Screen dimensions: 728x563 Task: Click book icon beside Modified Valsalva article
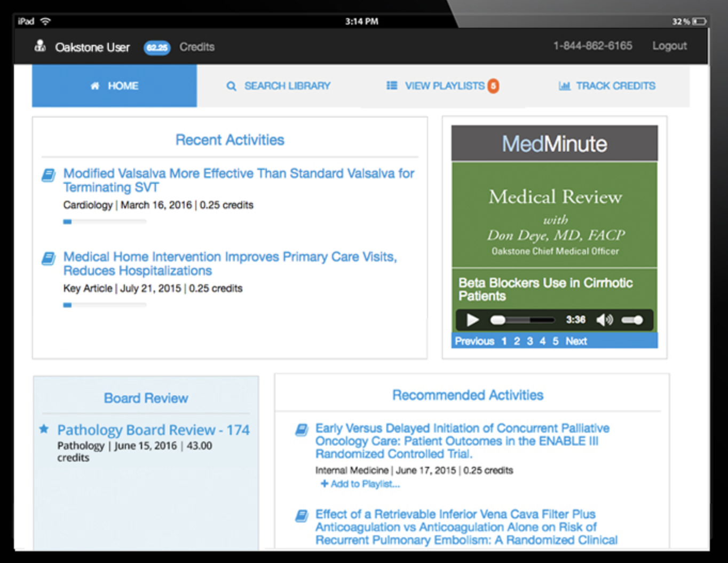tap(49, 175)
